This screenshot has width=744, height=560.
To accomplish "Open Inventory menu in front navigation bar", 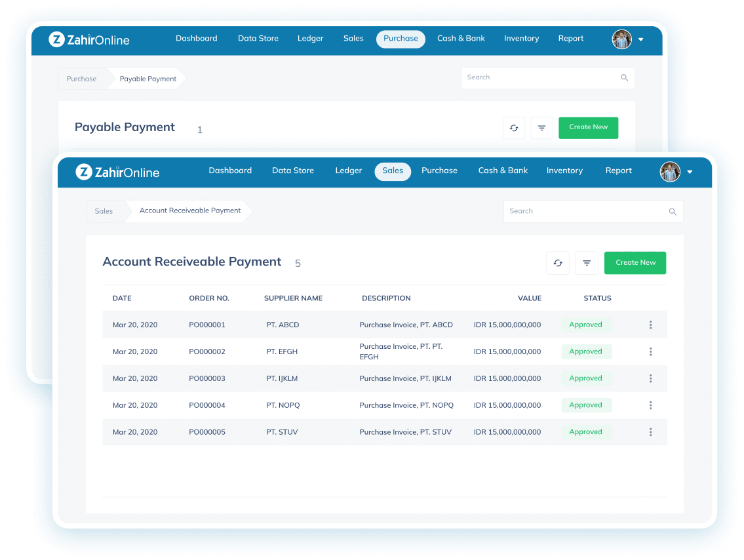I will coord(564,170).
